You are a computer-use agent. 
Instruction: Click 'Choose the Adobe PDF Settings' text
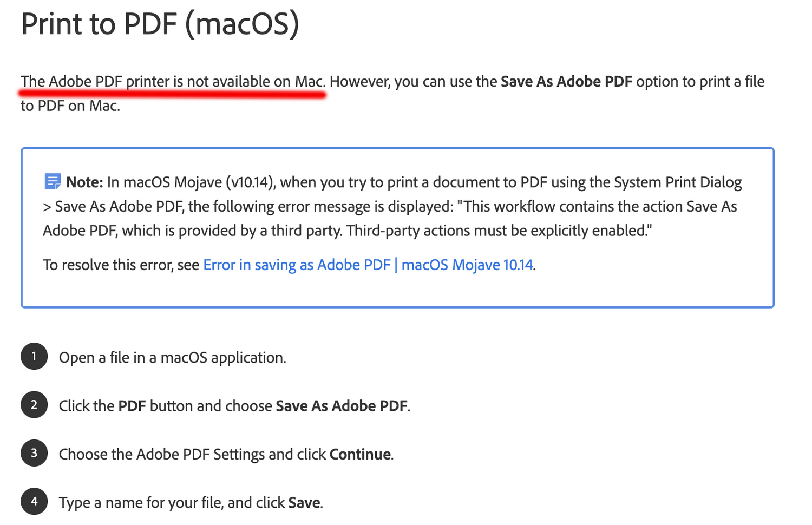(x=162, y=454)
